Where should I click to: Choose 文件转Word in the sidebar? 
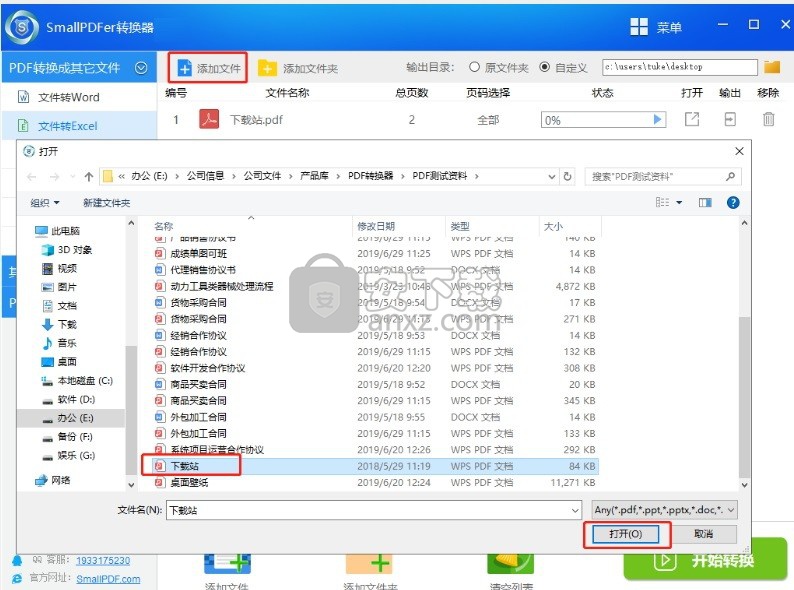68,97
